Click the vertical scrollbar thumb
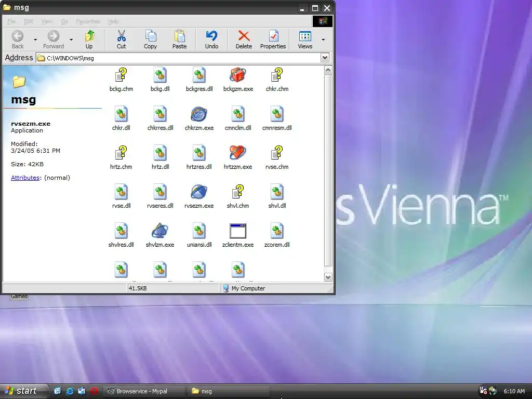 click(x=328, y=170)
